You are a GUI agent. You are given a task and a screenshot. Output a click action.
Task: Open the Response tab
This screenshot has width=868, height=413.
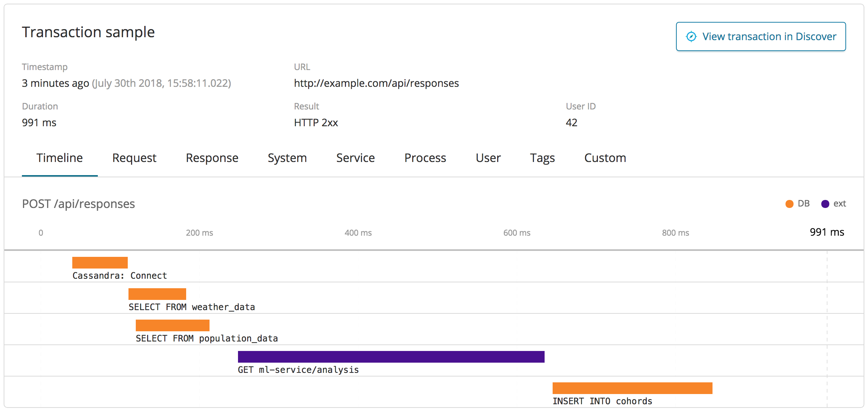pos(212,158)
